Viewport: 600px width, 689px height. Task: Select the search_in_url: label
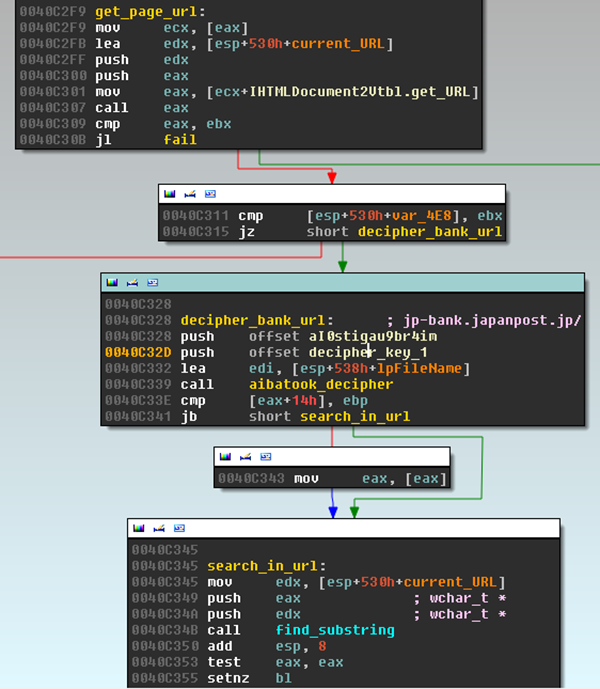tap(266, 566)
